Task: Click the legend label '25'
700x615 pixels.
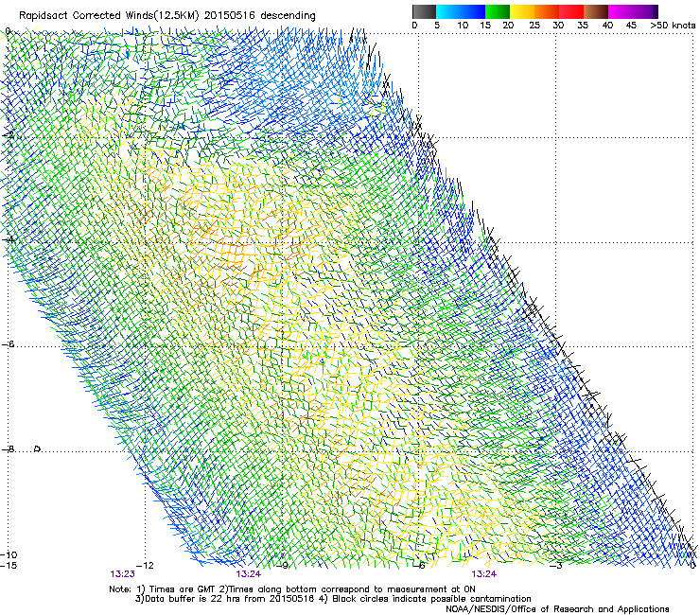Action: [534, 26]
